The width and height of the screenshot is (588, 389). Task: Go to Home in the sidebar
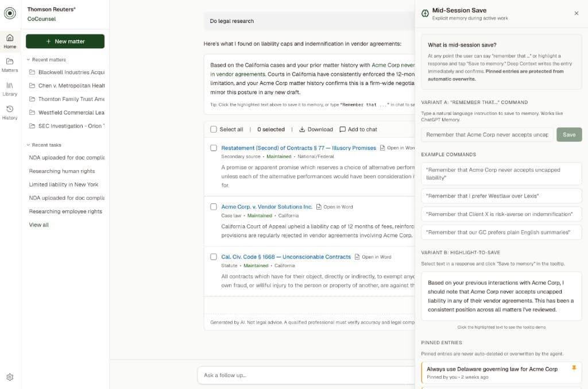[x=10, y=41]
